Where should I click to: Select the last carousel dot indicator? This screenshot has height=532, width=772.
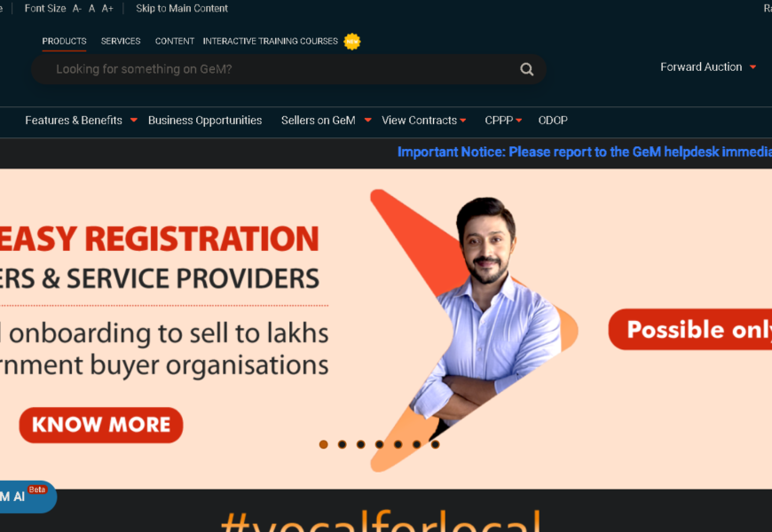435,444
